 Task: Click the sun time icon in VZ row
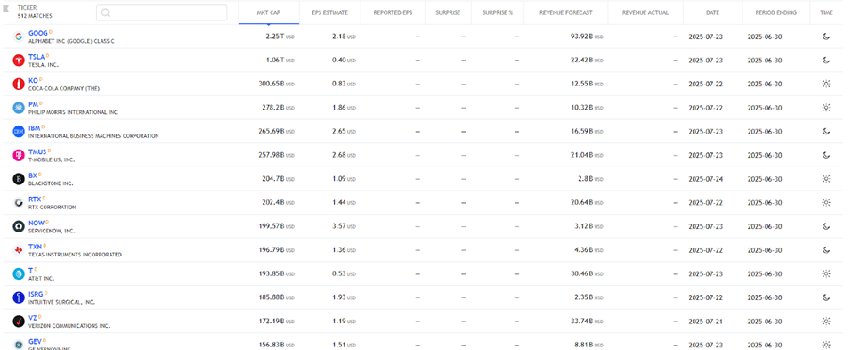coord(826,322)
